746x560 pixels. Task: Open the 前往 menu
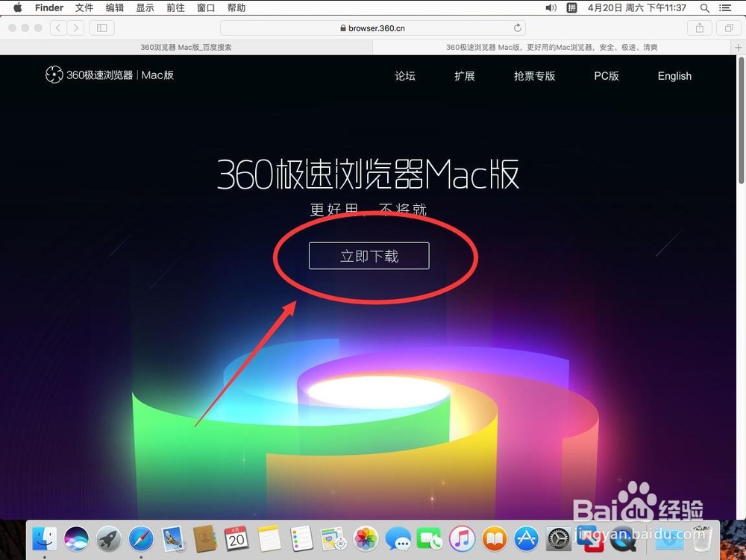click(175, 7)
